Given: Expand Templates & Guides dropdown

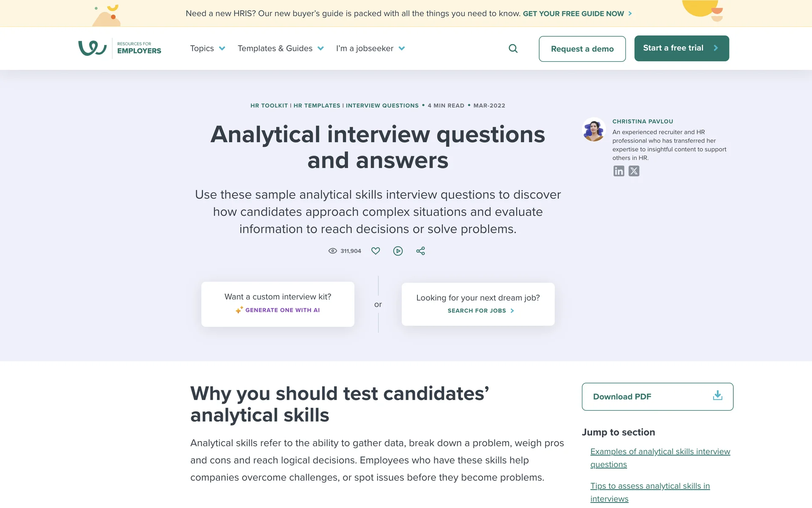Looking at the screenshot, I should coord(280,49).
